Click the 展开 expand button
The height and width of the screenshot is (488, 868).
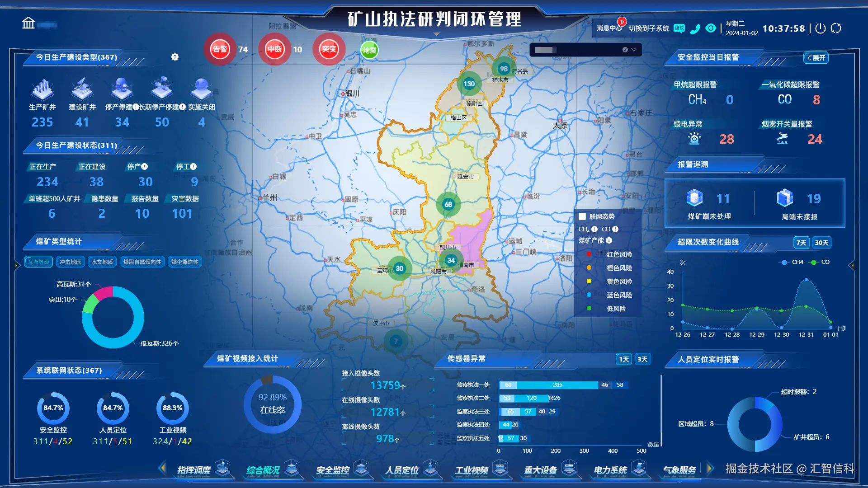pos(816,58)
